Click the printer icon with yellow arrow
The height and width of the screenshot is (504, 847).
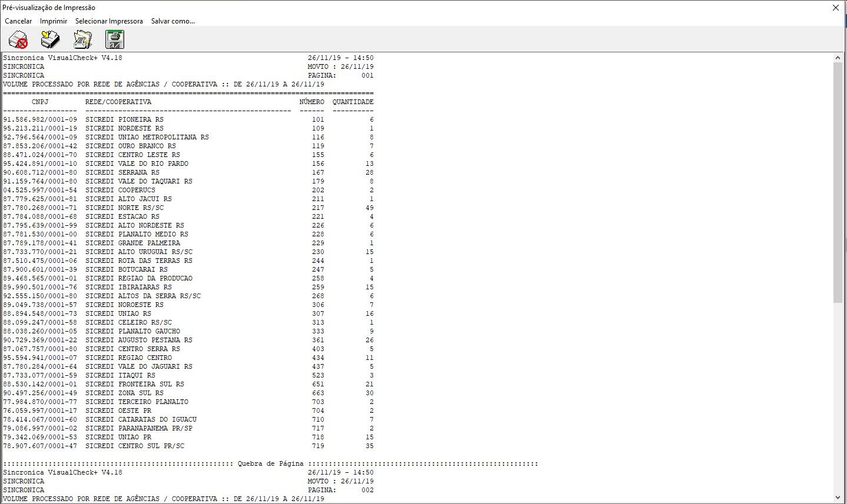pos(51,40)
